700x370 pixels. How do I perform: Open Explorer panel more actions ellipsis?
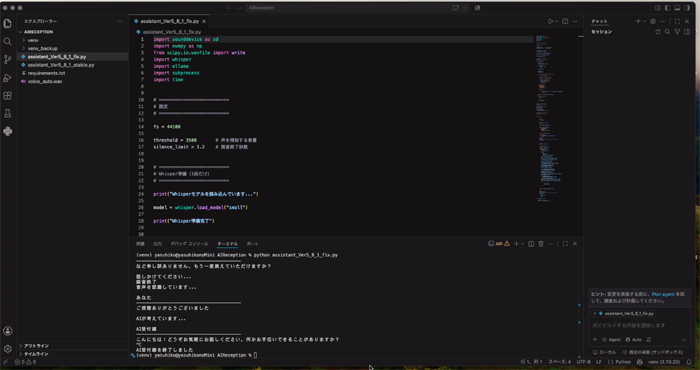[120, 21]
